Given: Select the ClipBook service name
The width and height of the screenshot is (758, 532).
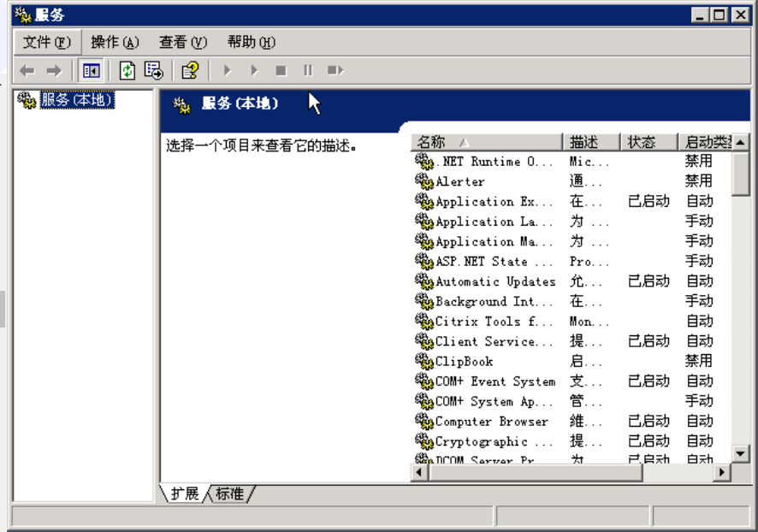Looking at the screenshot, I should pos(464,362).
